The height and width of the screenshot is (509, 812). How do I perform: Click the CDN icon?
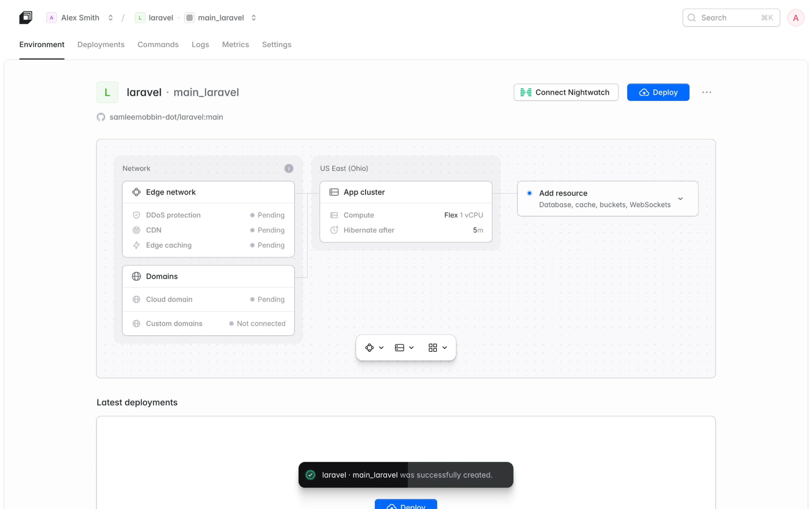pos(136,230)
